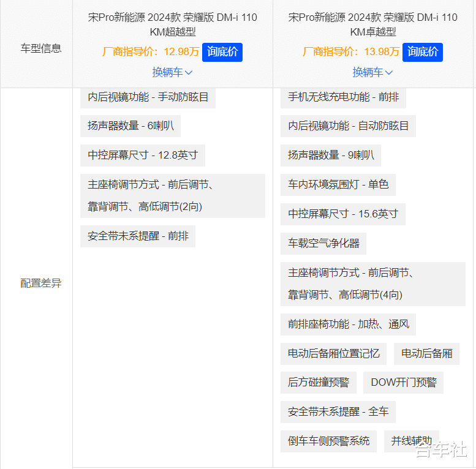Select 内后视镜功能 - 自动防眩目 tag
Screen dimensions: 476x469
(x=348, y=126)
